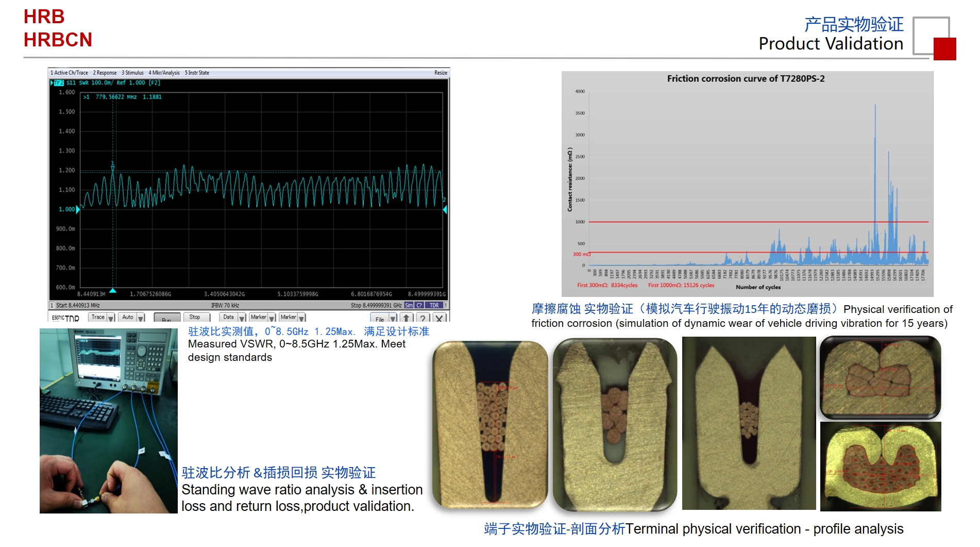Select the VNA equipment photo thumbnail
Screen dimensions: 980x547
coord(108,421)
